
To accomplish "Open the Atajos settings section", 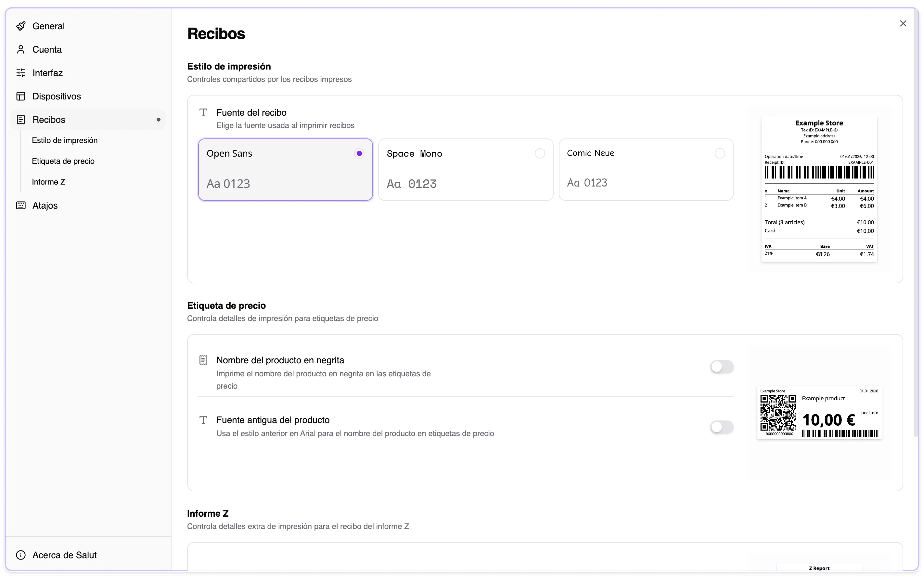I will [88, 205].
